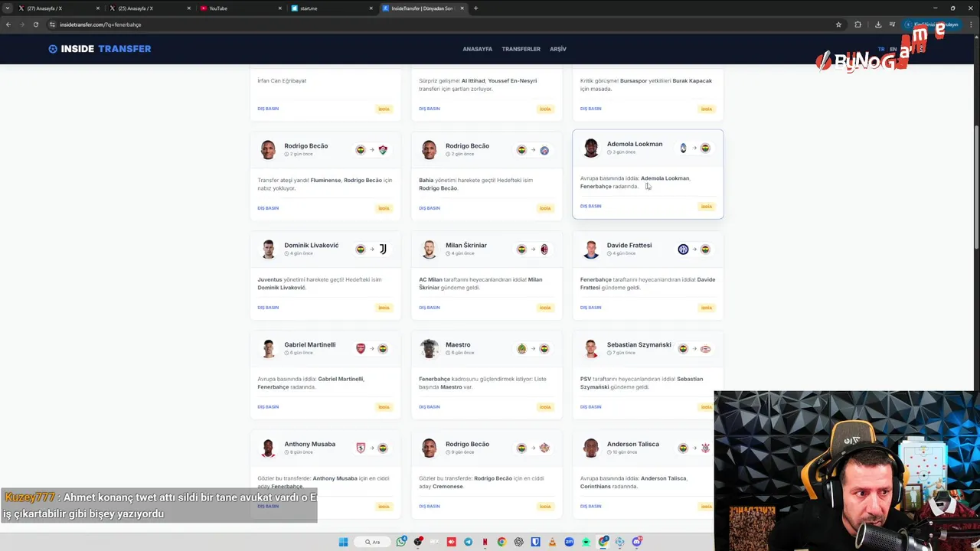Open DIŞ BASIN link on the Ademola Lookman card
980x551 pixels.
(x=590, y=206)
